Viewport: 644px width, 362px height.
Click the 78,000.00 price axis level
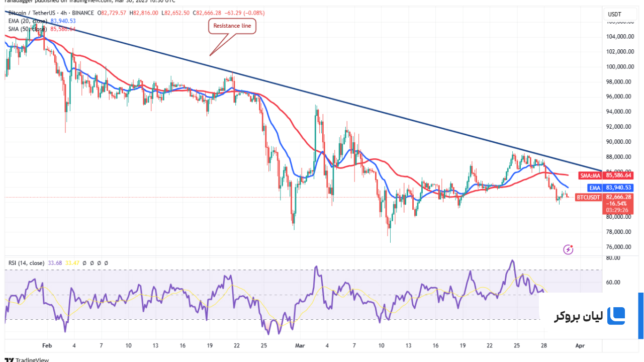tap(619, 232)
